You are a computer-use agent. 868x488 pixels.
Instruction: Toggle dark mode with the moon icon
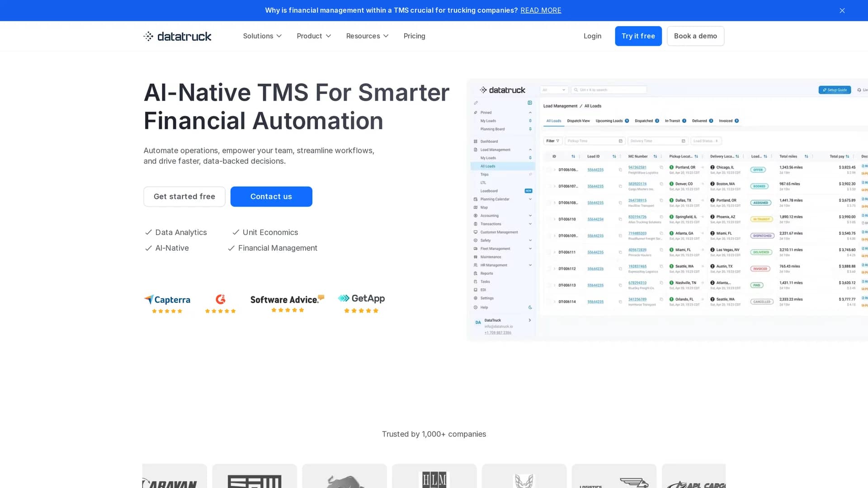tap(530, 307)
